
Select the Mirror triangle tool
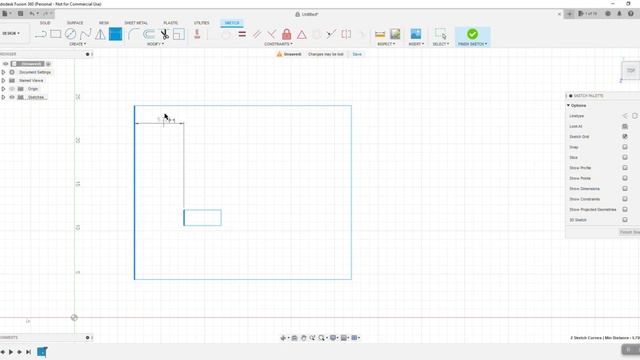pos(100,34)
